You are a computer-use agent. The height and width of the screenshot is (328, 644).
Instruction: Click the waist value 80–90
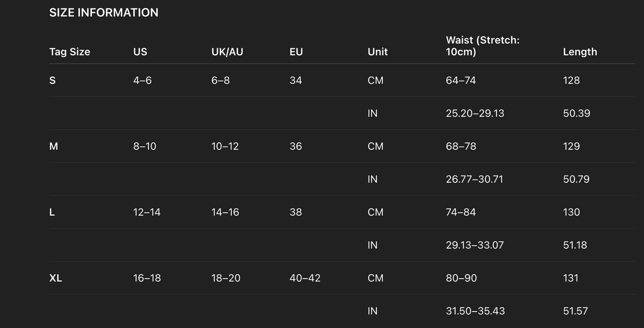point(461,278)
